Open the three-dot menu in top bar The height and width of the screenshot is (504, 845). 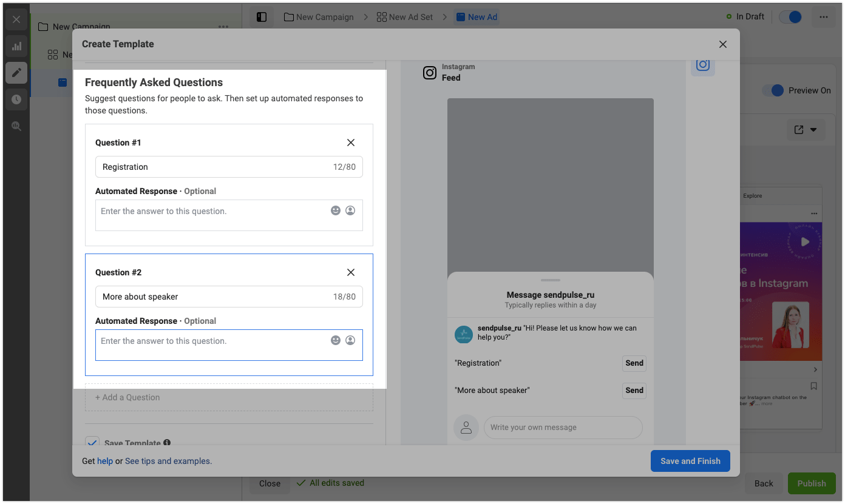(823, 17)
